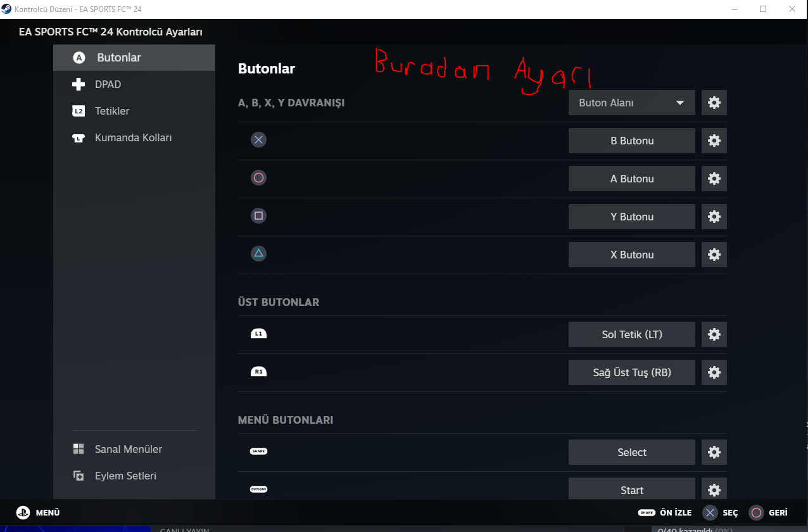Image resolution: width=808 pixels, height=532 pixels.
Task: Open Sanal Menüler
Action: [x=134, y=449]
